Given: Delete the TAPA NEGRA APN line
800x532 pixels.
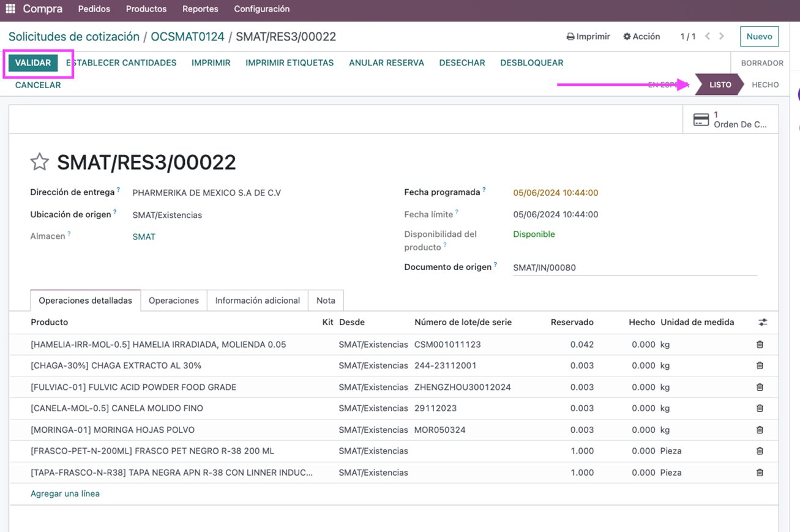Looking at the screenshot, I should 760,473.
